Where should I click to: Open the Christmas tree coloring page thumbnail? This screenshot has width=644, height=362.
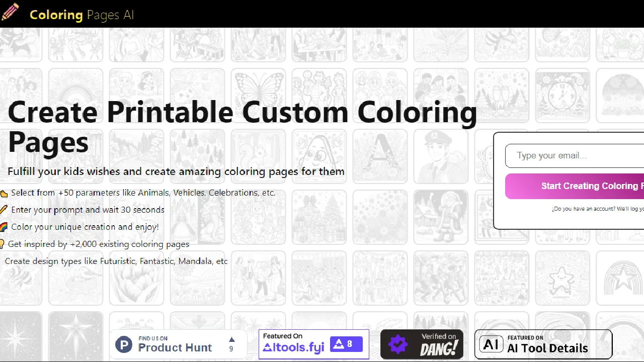(x=319, y=217)
